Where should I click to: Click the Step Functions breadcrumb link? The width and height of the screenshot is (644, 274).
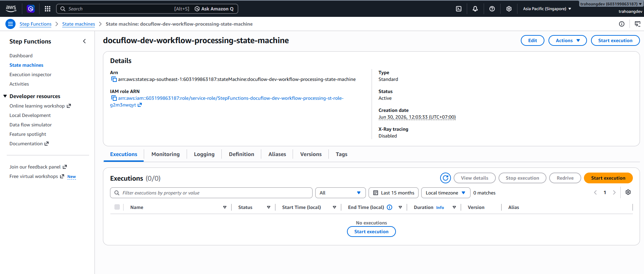click(x=35, y=24)
